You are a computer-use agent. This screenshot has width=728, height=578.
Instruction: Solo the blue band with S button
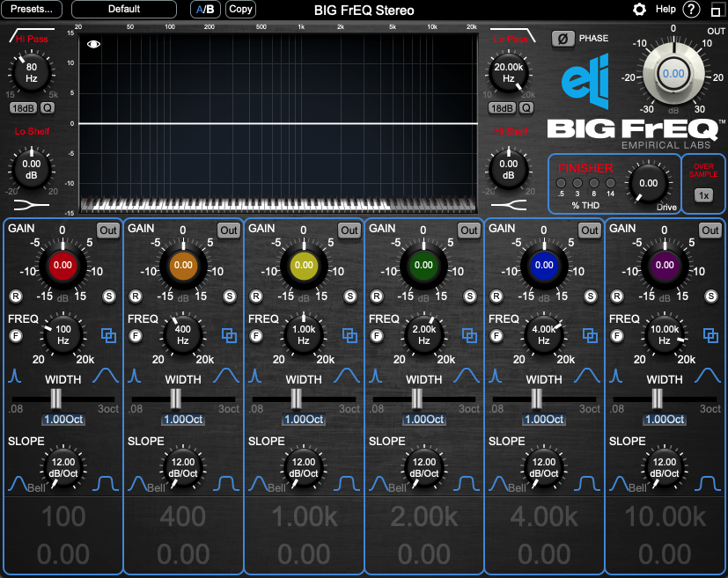point(591,296)
